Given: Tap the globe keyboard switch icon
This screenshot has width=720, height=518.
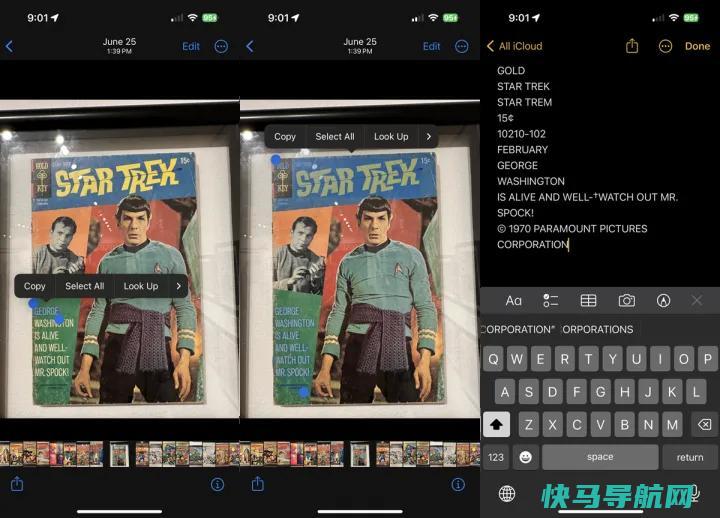Looking at the screenshot, I should click(x=507, y=494).
